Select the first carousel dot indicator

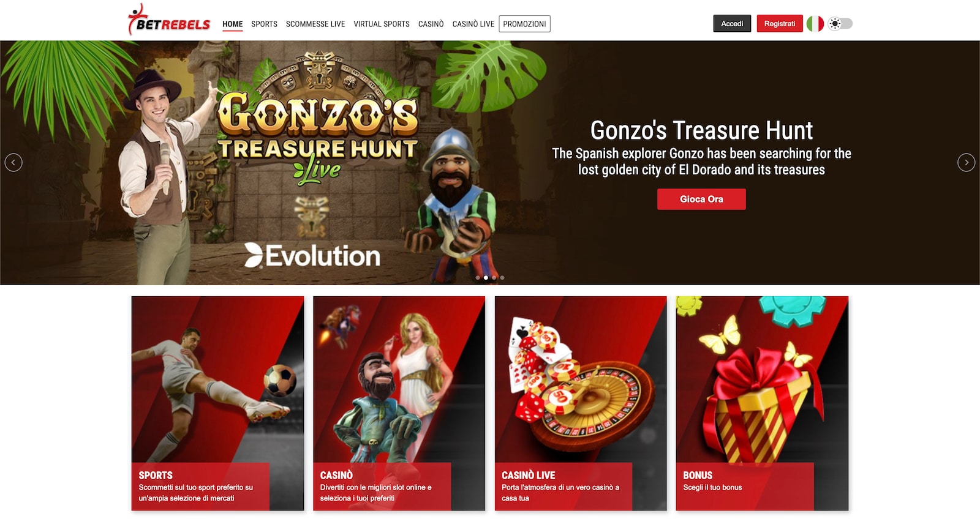(478, 278)
